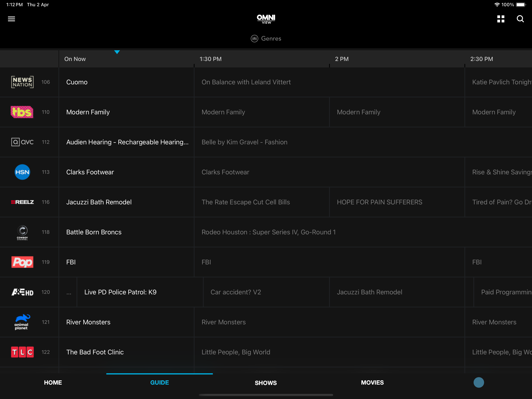Open the MOVIES tab
This screenshot has height=399, width=532.
(372, 383)
